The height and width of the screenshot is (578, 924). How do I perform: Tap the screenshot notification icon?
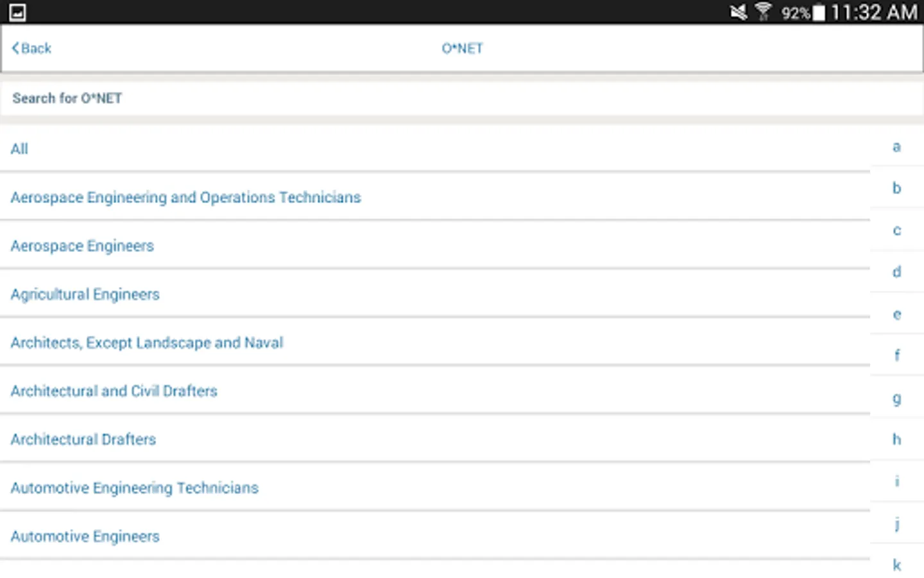click(17, 12)
